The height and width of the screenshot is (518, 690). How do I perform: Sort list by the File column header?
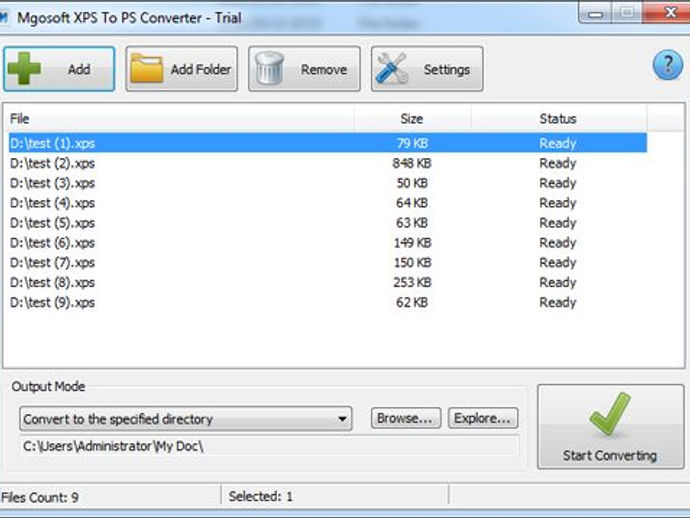pyautogui.click(x=180, y=118)
